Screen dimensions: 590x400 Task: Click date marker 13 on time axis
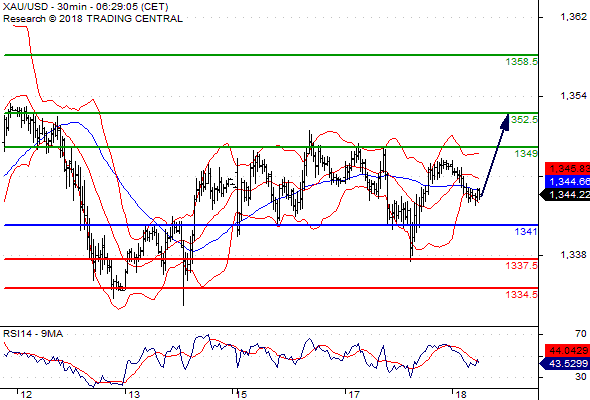pyautogui.click(x=134, y=395)
